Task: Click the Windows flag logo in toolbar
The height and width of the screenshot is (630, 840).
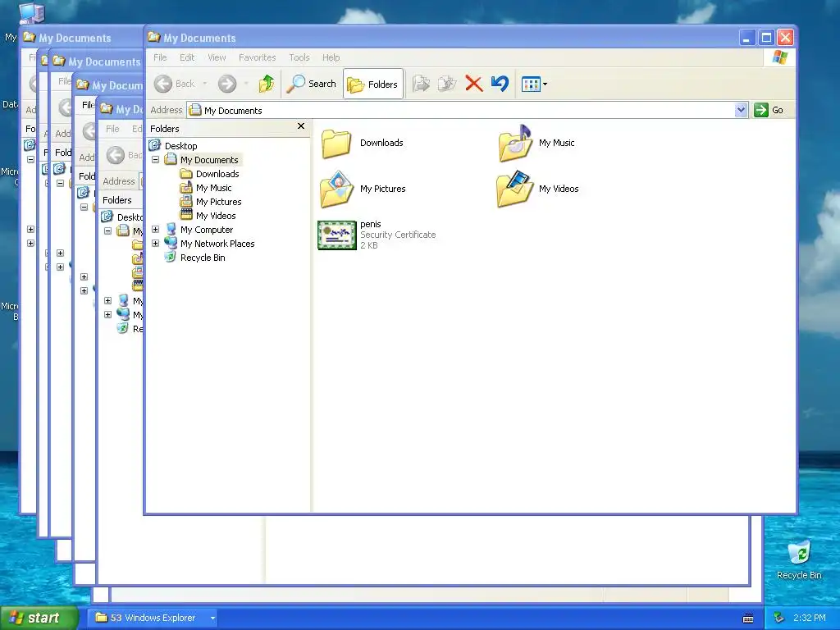Action: 780,57
